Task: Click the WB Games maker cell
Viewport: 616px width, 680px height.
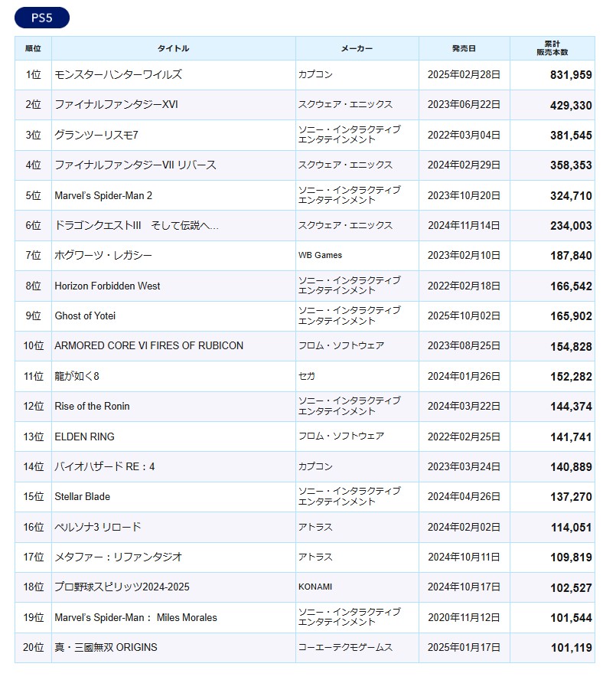Action: click(320, 255)
